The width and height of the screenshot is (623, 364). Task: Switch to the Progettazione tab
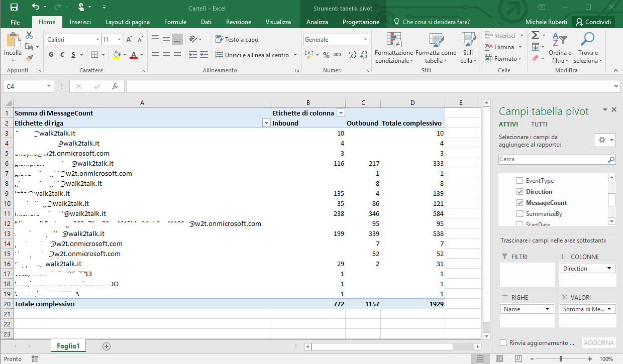(x=361, y=22)
